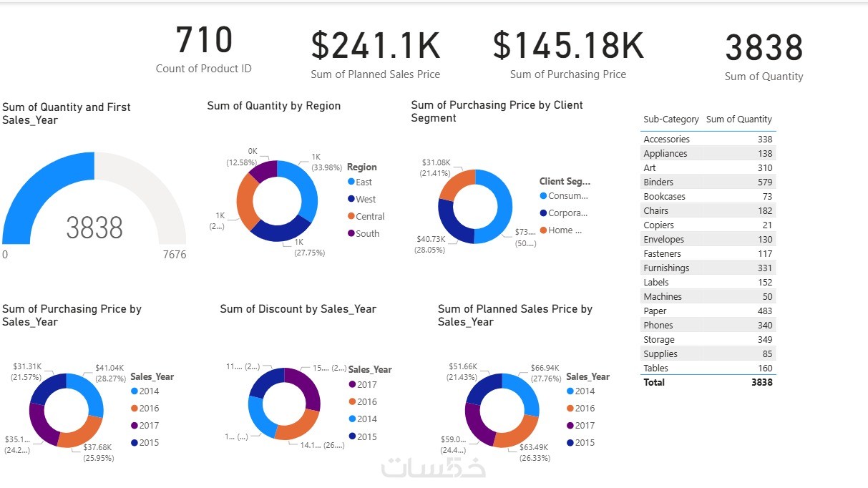Select Corporate in the Client Segment legend
Screen dimensions: 868x488
pos(567,213)
